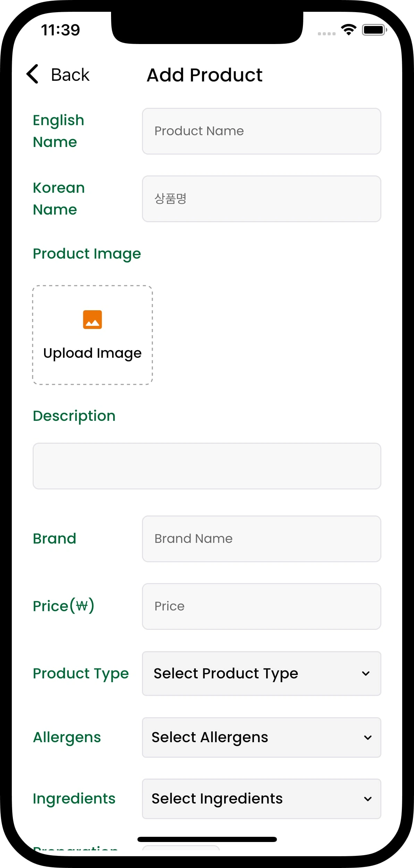Click into the Description text box

coord(207,466)
